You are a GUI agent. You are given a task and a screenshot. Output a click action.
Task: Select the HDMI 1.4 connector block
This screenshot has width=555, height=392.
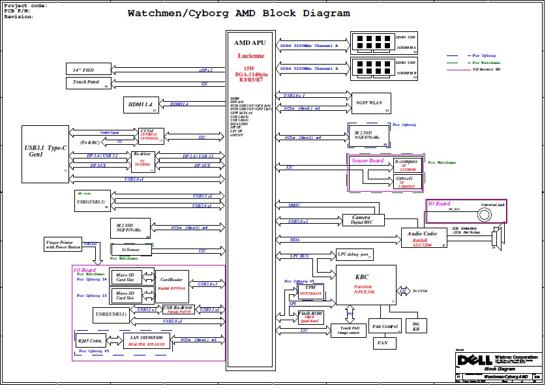[x=141, y=105]
